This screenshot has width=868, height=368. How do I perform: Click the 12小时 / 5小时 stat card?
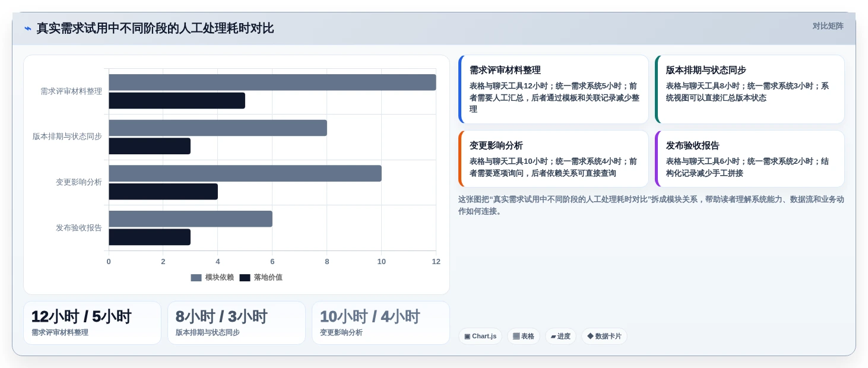[92, 323]
